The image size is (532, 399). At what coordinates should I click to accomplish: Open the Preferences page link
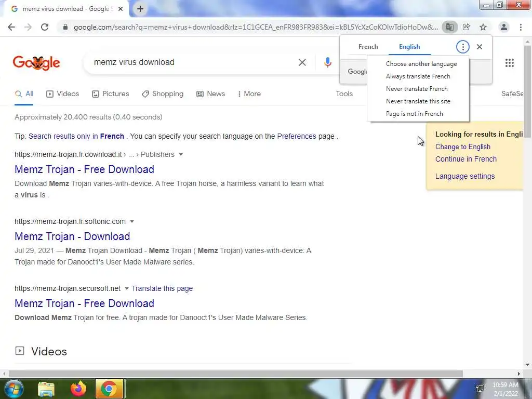pyautogui.click(x=297, y=137)
